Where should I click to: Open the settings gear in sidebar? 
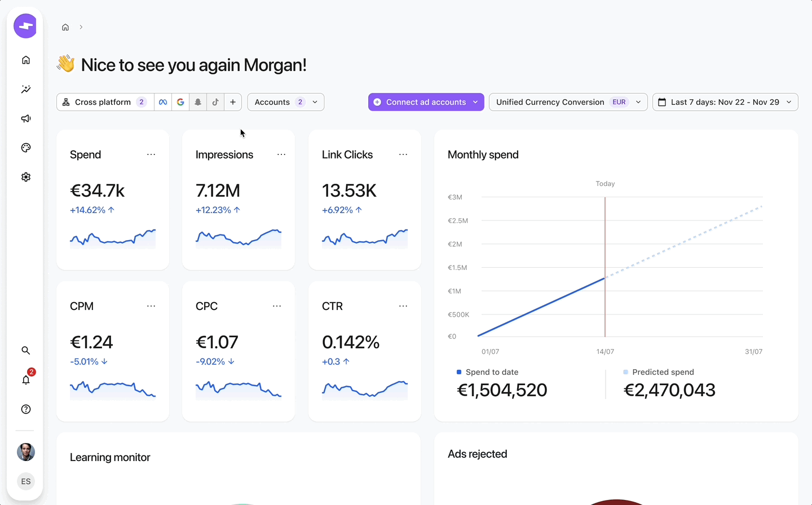click(x=26, y=177)
